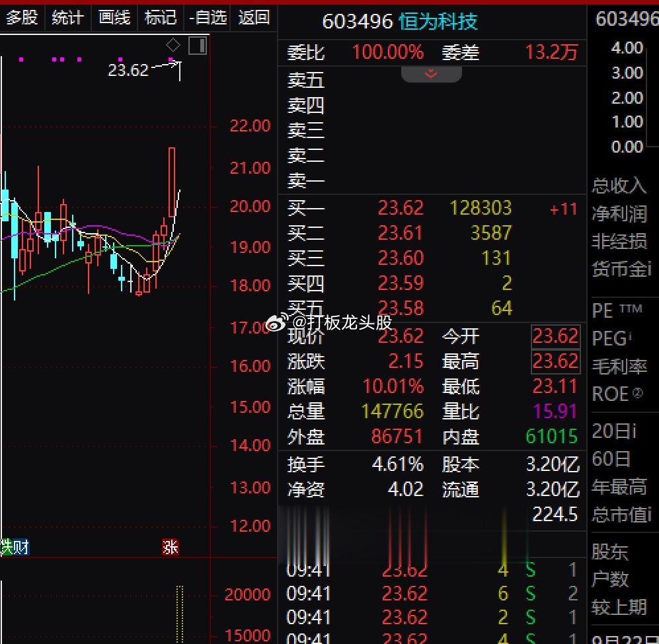Click the 总量 value 147766
This screenshot has width=659, height=644.
pyautogui.click(x=392, y=411)
